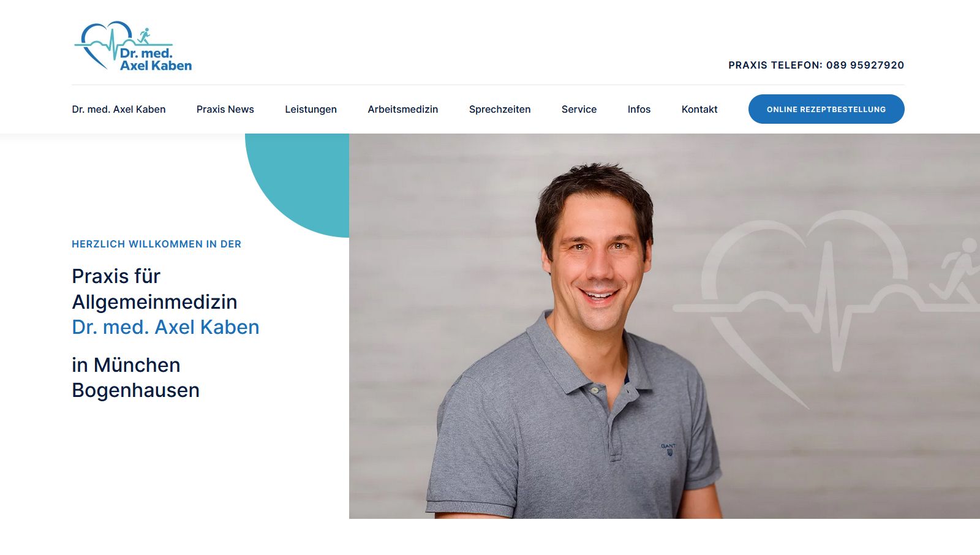Select the Service menu item
The height and width of the screenshot is (555, 980).
[x=579, y=109]
